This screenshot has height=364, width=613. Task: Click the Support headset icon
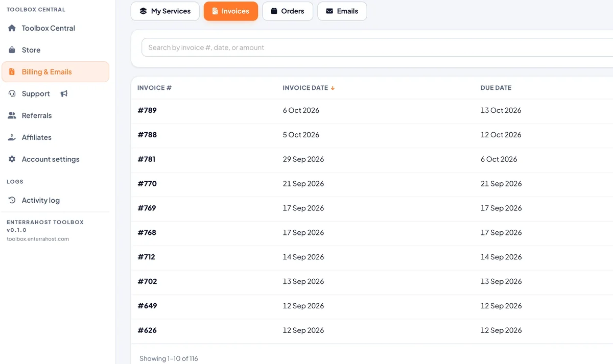coord(12,94)
